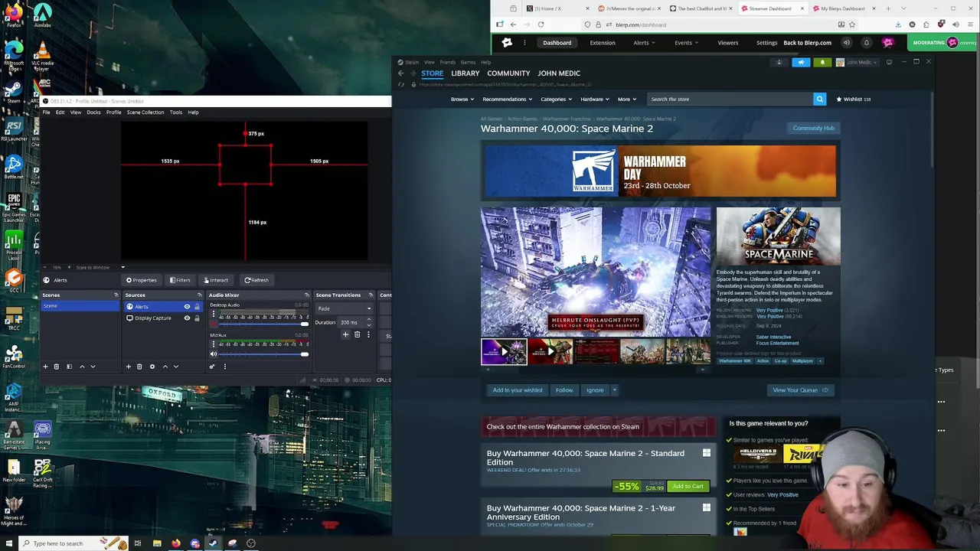The width and height of the screenshot is (980, 551).
Task: Open the Community Hub button
Action: coord(813,128)
